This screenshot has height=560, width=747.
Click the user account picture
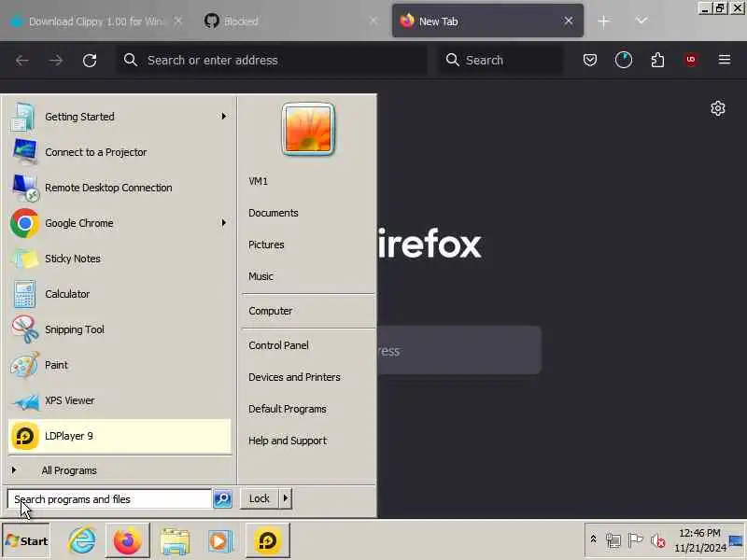tap(308, 129)
